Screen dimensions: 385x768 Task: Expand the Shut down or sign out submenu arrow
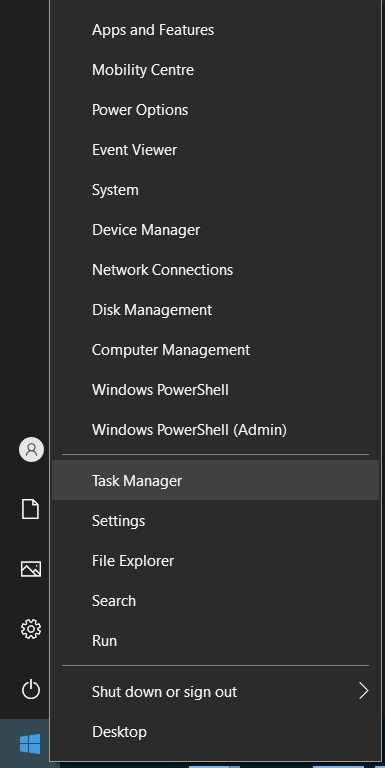tap(363, 691)
